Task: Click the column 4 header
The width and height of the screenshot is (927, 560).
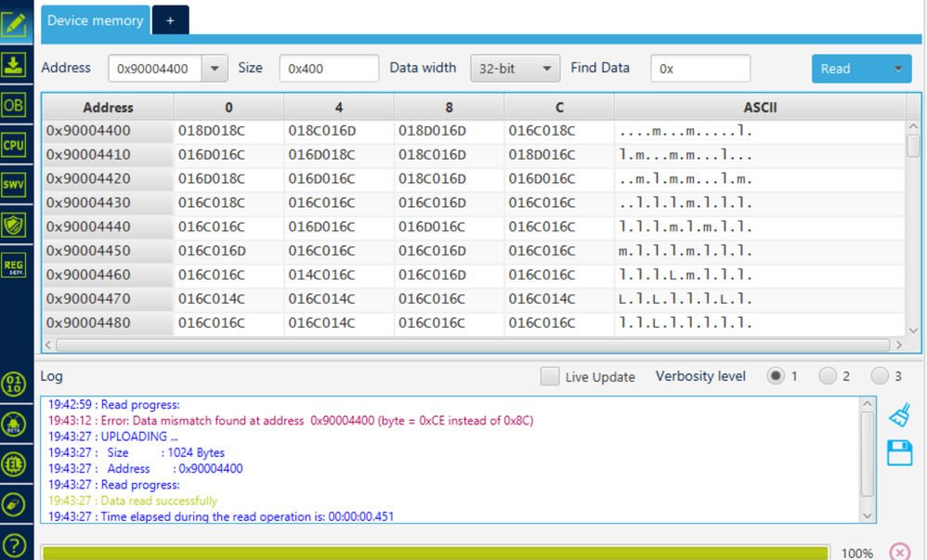Action: [x=339, y=107]
